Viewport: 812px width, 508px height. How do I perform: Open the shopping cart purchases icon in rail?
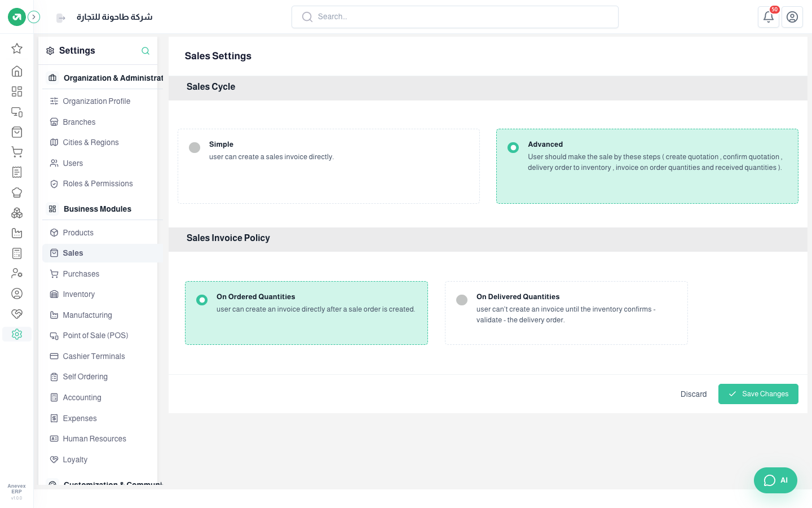[17, 152]
